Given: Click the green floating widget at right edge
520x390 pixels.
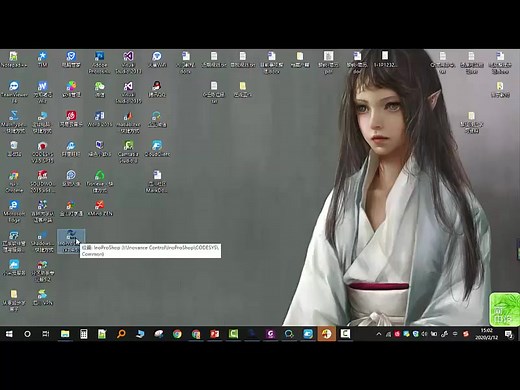Looking at the screenshot, I should (x=505, y=309).
